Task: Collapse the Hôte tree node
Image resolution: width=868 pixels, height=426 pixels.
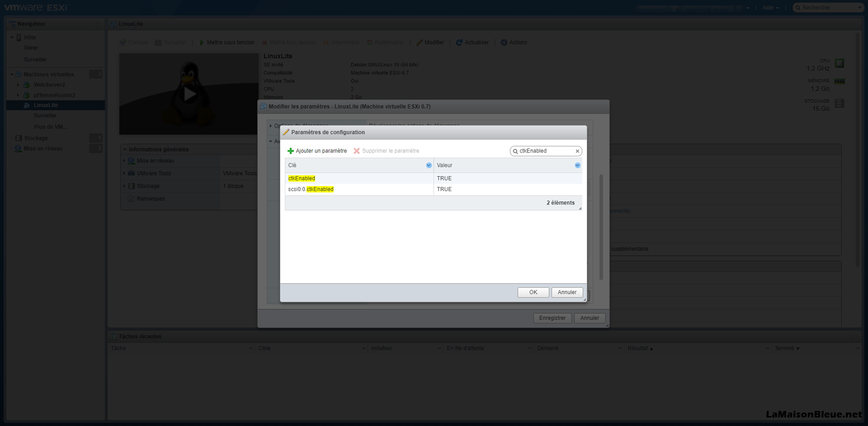Action: 12,37
